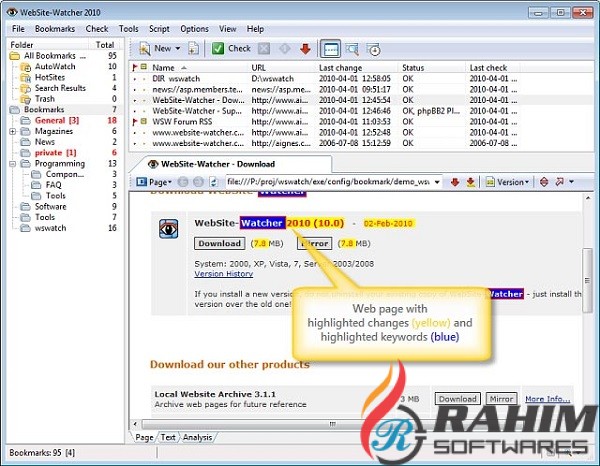Click the greyed diamond toolbar icon
Image resolution: width=600 pixels, height=466 pixels.
[x=284, y=49]
